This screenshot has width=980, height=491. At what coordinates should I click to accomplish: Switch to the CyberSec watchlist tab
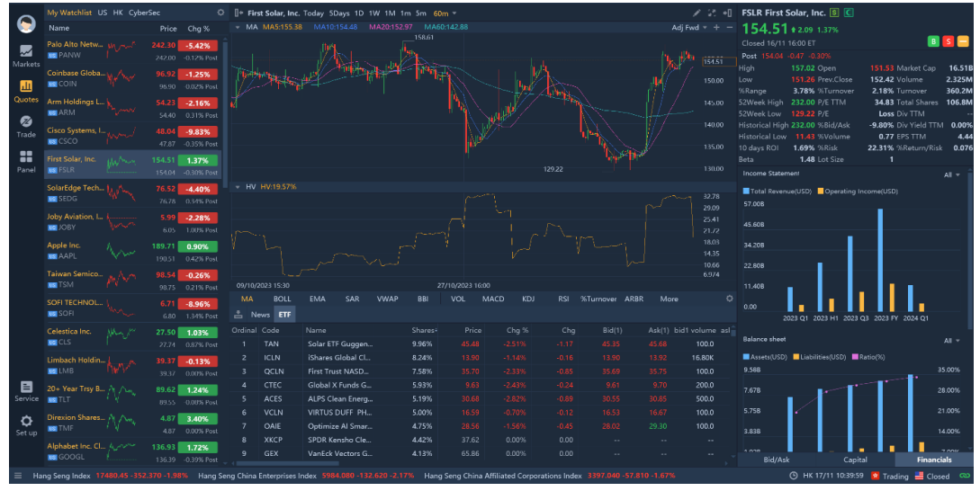[144, 13]
